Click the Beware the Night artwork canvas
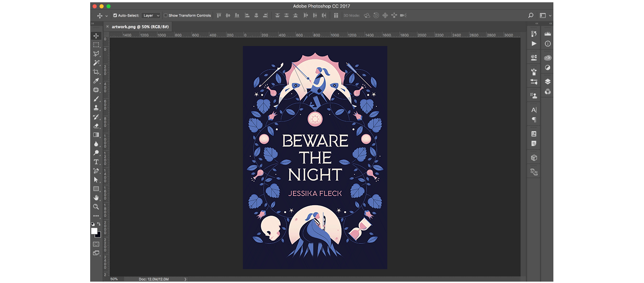The height and width of the screenshot is (283, 644). tap(315, 157)
